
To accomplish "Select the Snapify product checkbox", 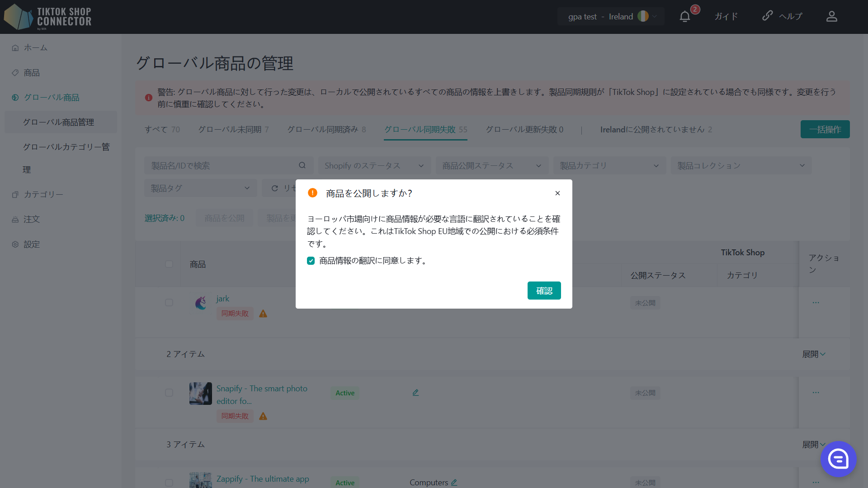I will [169, 393].
